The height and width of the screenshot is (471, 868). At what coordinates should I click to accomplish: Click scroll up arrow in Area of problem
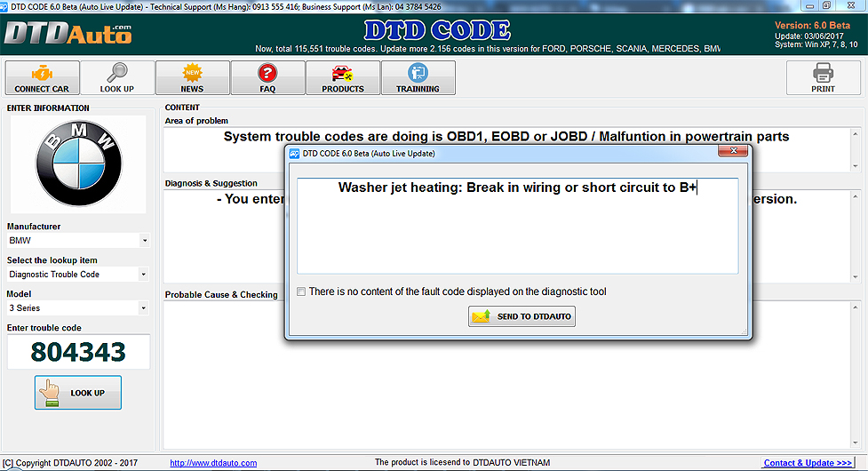[856, 134]
